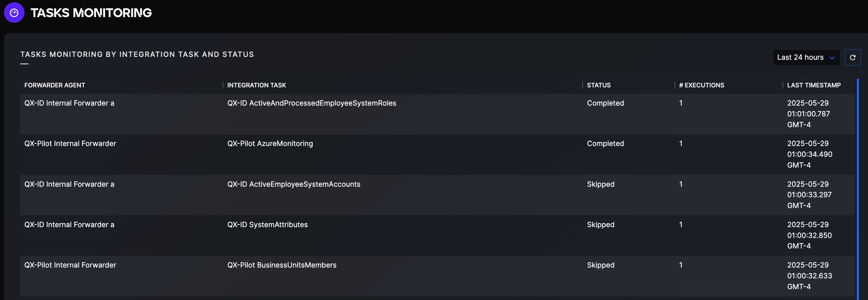The width and height of the screenshot is (868, 300).
Task: Click the Tasks Monitoring page title
Action: 91,13
